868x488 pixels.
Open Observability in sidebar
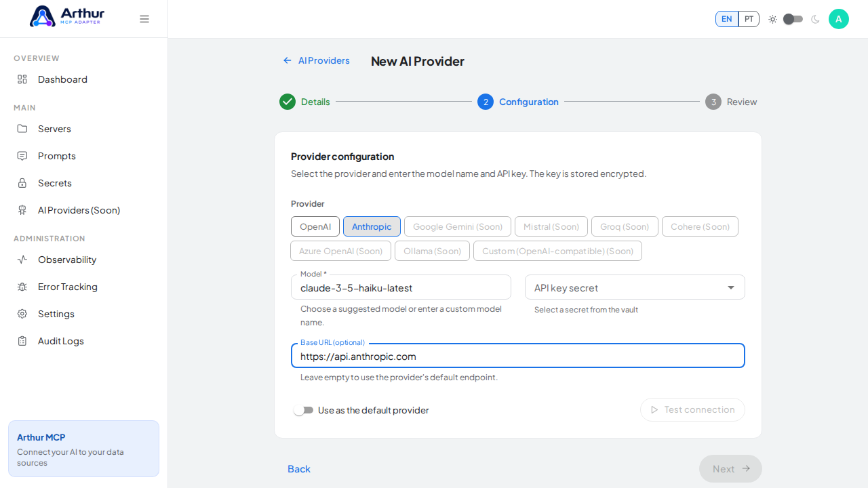(x=84, y=260)
